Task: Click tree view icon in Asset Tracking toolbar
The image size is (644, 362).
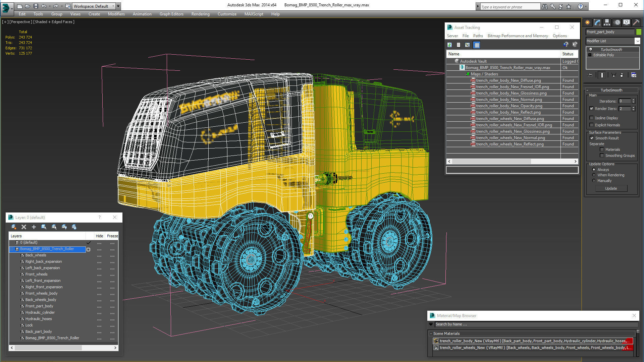Action: click(467, 45)
